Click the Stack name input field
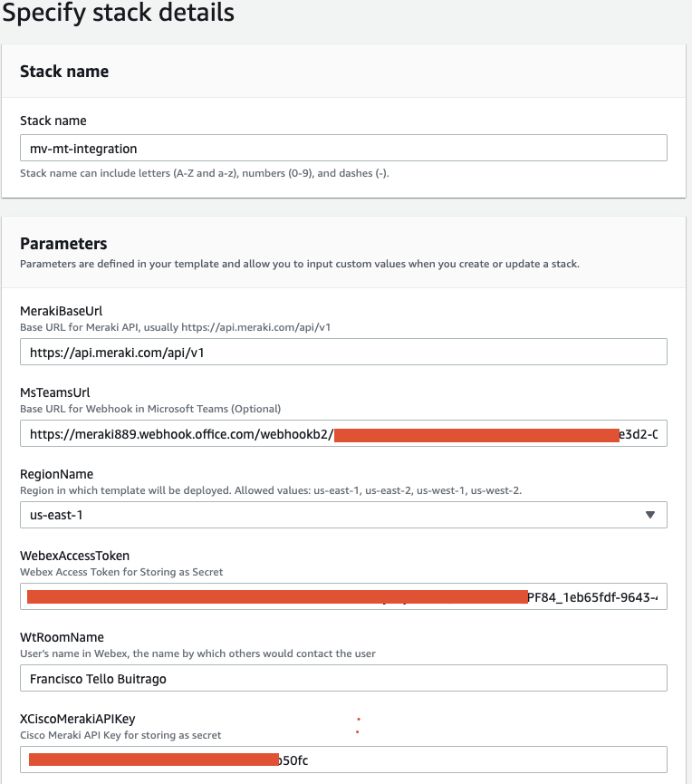The image size is (692, 784). (x=343, y=148)
